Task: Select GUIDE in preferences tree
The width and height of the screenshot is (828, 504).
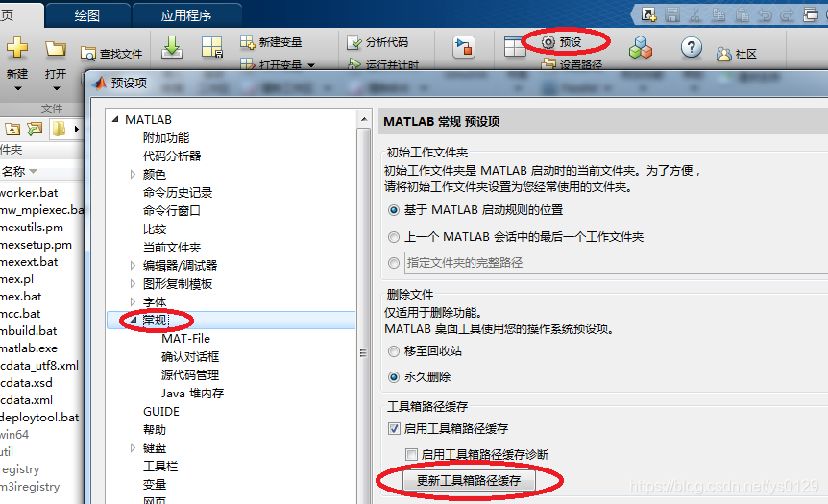Action: tap(161, 412)
